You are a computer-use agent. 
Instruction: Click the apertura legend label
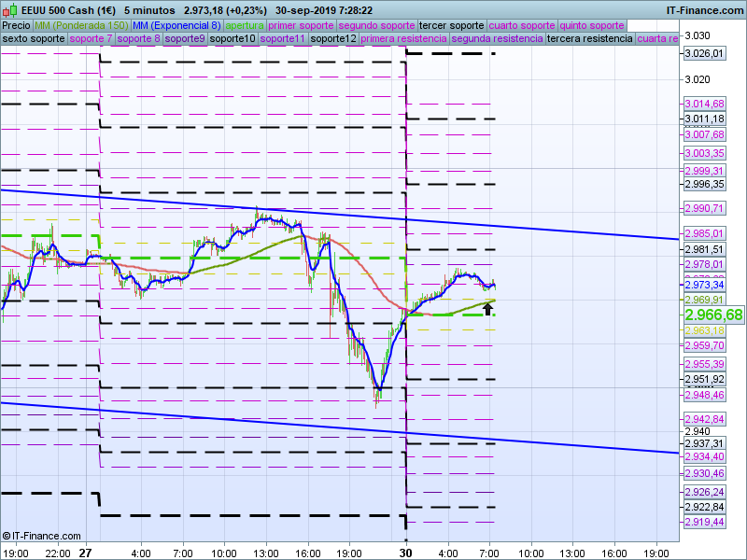pyautogui.click(x=245, y=25)
